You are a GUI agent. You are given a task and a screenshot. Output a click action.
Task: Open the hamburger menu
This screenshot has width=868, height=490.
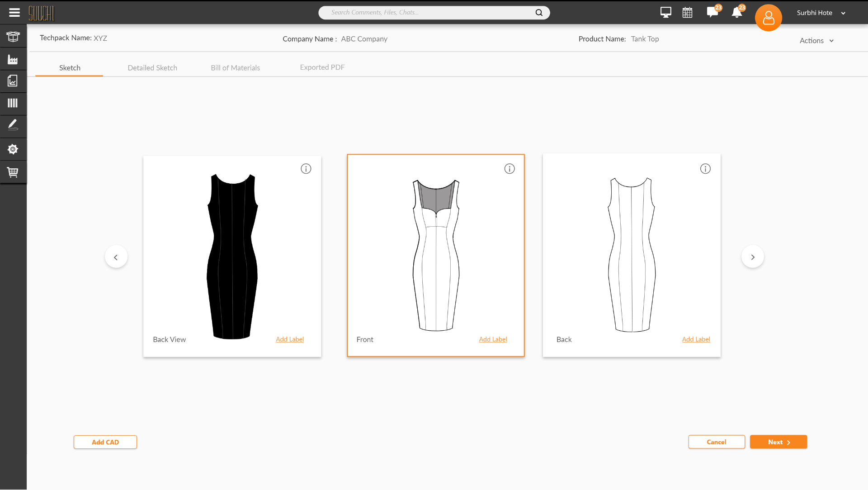14,13
